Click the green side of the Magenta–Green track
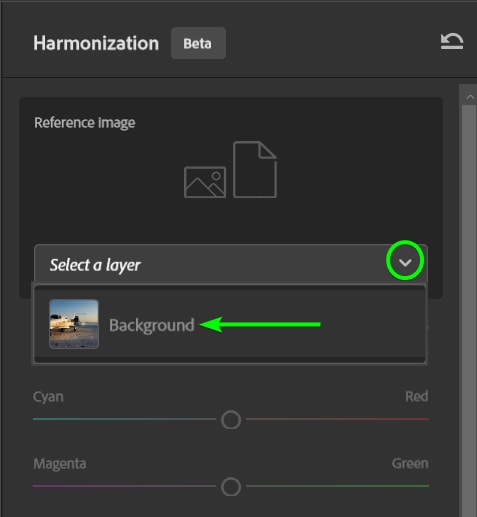This screenshot has height=517, width=477. [337, 486]
